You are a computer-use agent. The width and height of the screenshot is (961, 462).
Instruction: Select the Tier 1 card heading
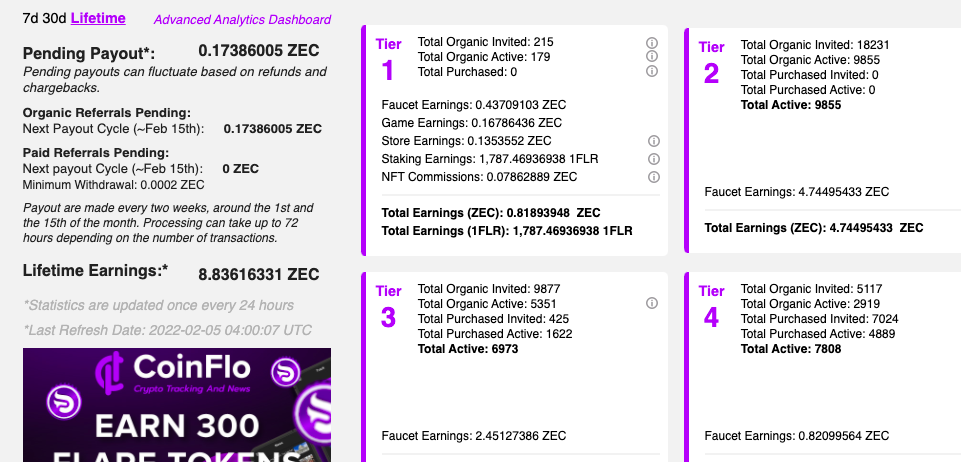tap(389, 60)
